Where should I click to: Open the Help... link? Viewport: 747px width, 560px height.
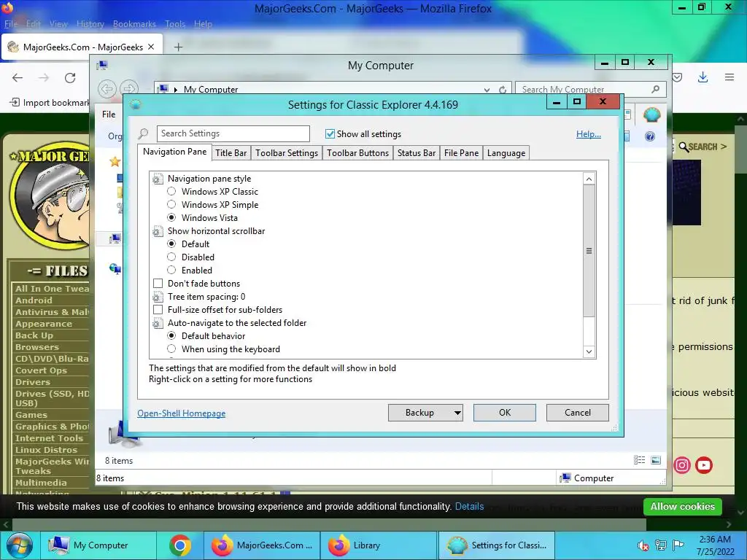(x=589, y=134)
